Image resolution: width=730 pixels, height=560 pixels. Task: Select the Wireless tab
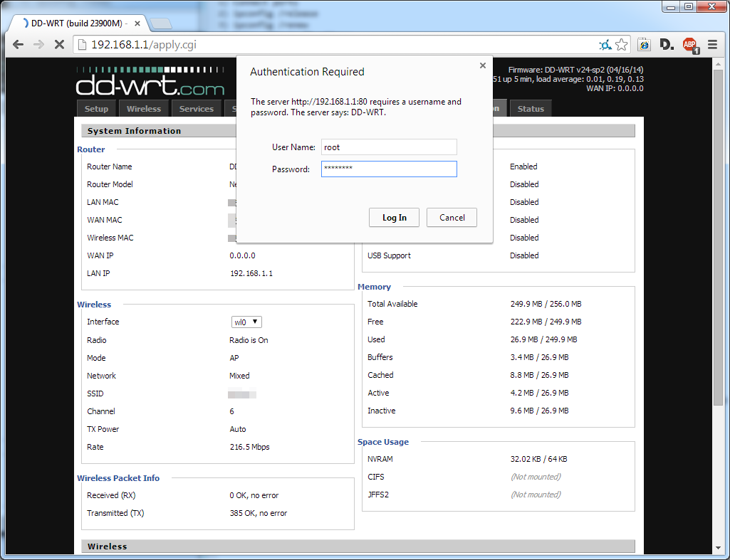(x=144, y=108)
